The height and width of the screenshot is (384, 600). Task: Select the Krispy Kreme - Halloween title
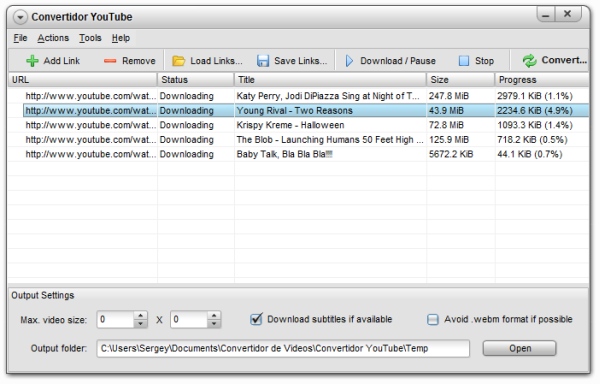(x=290, y=125)
